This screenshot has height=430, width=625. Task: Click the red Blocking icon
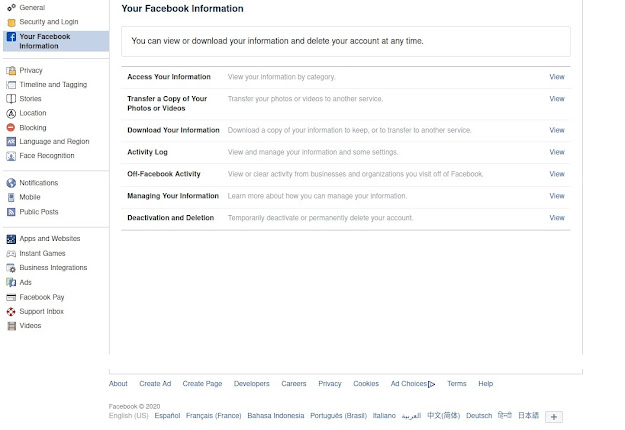click(x=11, y=128)
